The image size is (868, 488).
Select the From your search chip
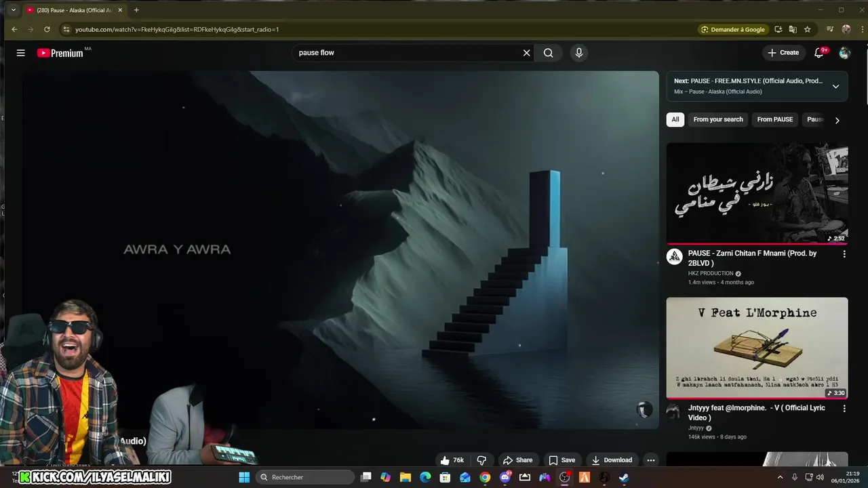click(718, 119)
